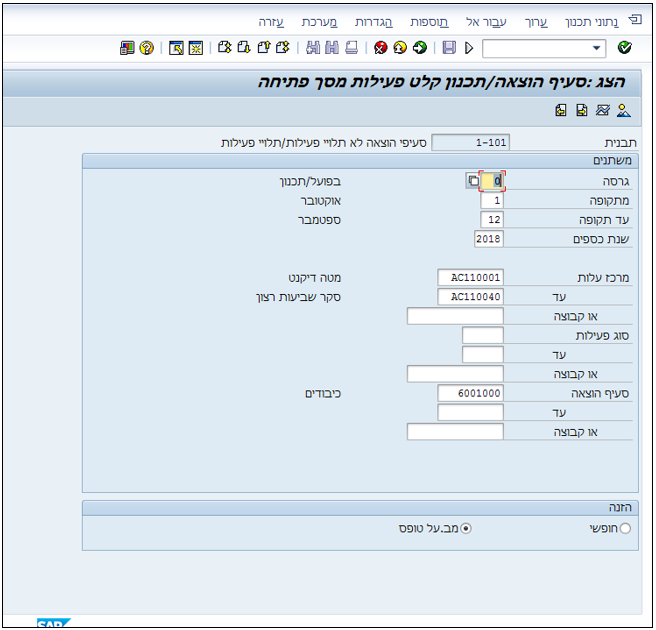Viewport: 656px width, 630px height.
Task: Click the שנת כספים field containing 2018
Action: [x=489, y=239]
